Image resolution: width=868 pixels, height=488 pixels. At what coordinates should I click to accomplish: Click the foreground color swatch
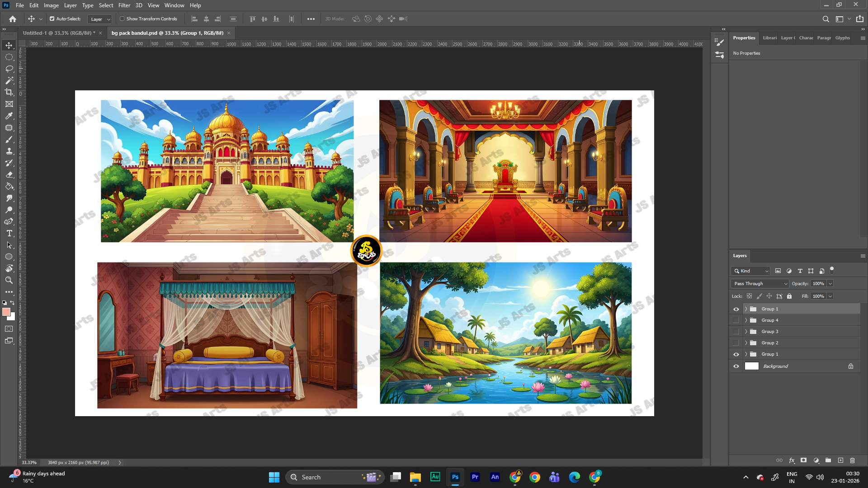click(6, 312)
